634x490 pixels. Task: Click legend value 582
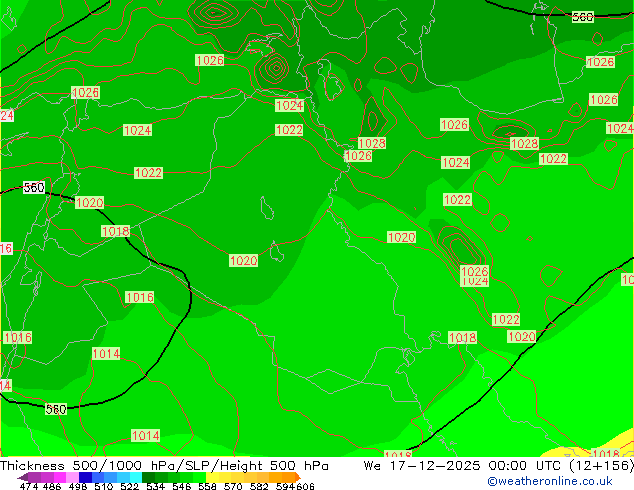pyautogui.click(x=259, y=486)
